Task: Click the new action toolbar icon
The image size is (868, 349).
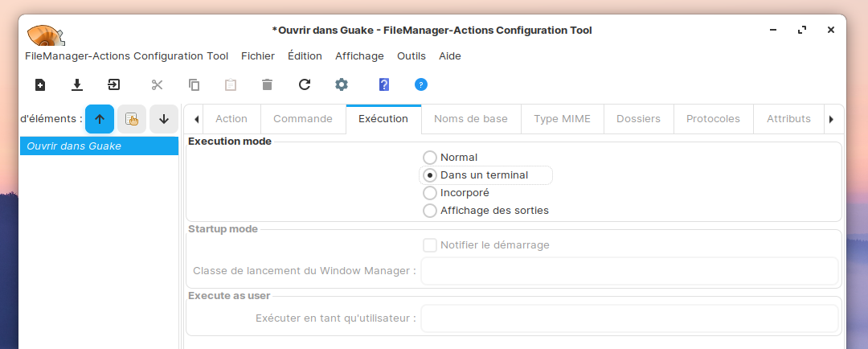Action: [40, 84]
